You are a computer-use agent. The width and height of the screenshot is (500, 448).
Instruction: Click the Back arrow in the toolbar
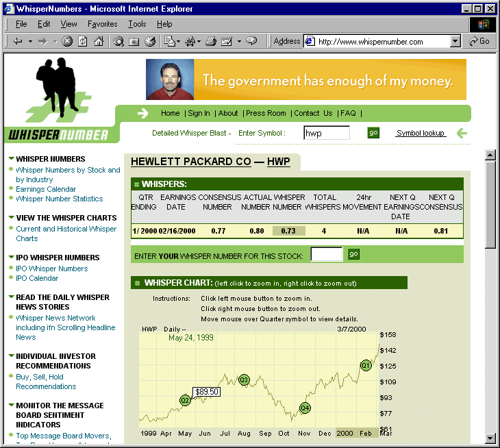point(18,41)
